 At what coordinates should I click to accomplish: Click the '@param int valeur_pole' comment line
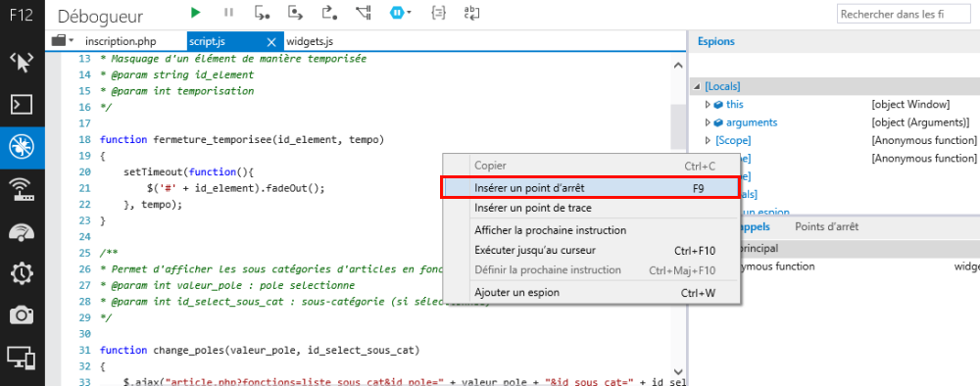click(227, 285)
